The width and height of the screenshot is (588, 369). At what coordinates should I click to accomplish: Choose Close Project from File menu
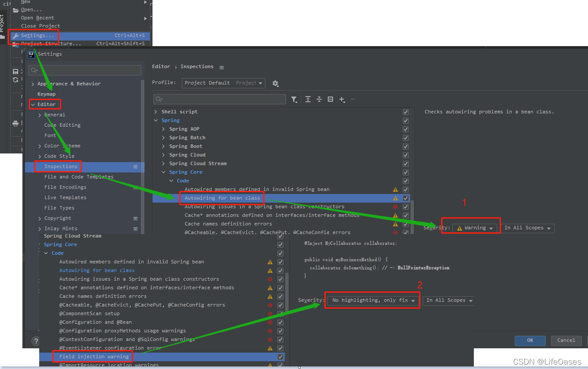[40, 26]
